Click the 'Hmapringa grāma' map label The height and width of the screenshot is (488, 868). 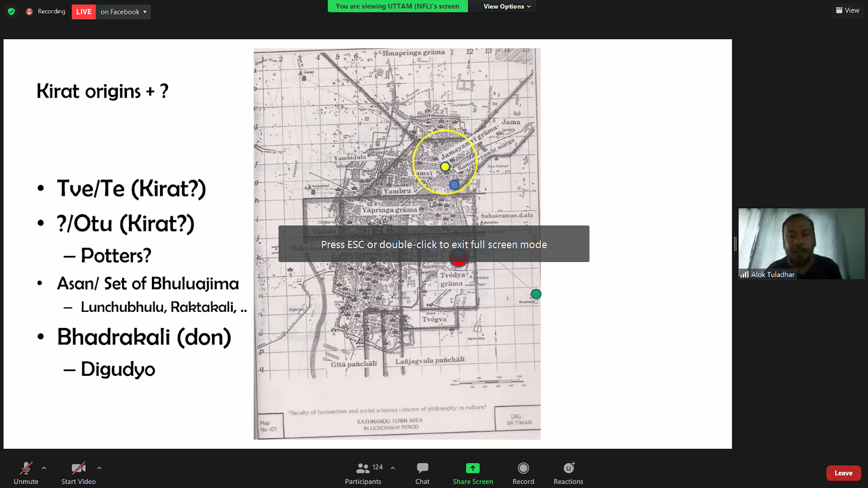413,53
